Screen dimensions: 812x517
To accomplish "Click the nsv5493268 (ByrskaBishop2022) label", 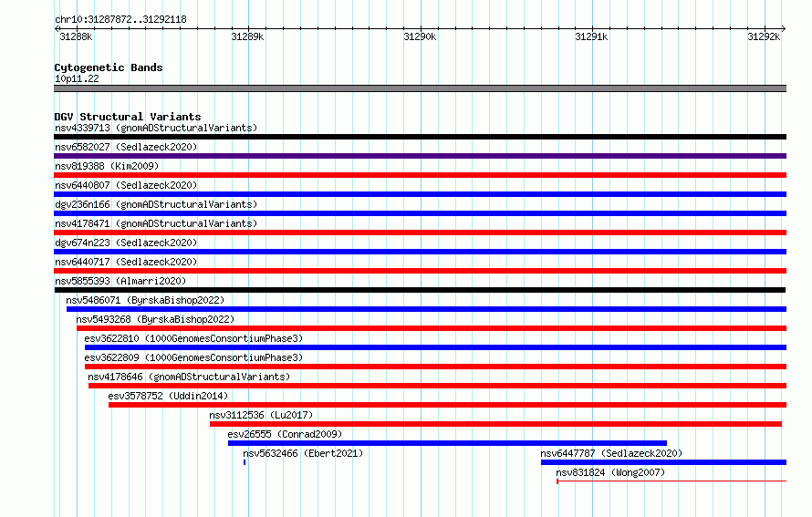I will click(155, 319).
